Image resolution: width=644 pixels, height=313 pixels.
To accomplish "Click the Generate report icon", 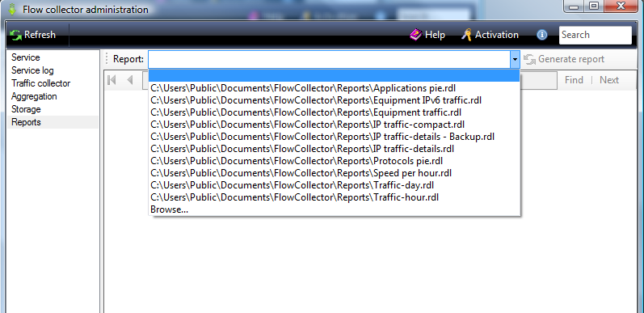I will [530, 59].
